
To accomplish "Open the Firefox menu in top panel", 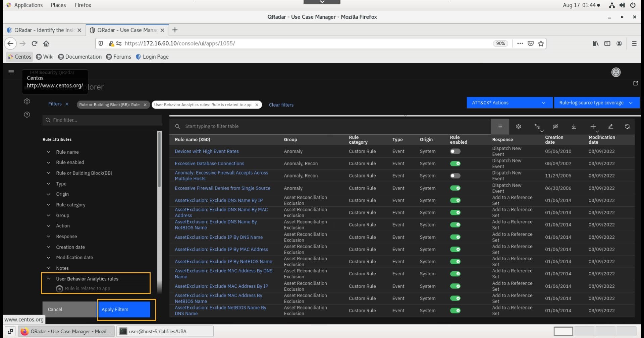I will [83, 5].
